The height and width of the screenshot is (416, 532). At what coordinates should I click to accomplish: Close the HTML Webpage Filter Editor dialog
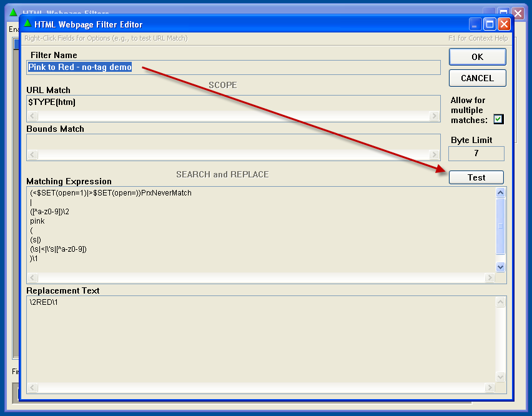tap(504, 24)
